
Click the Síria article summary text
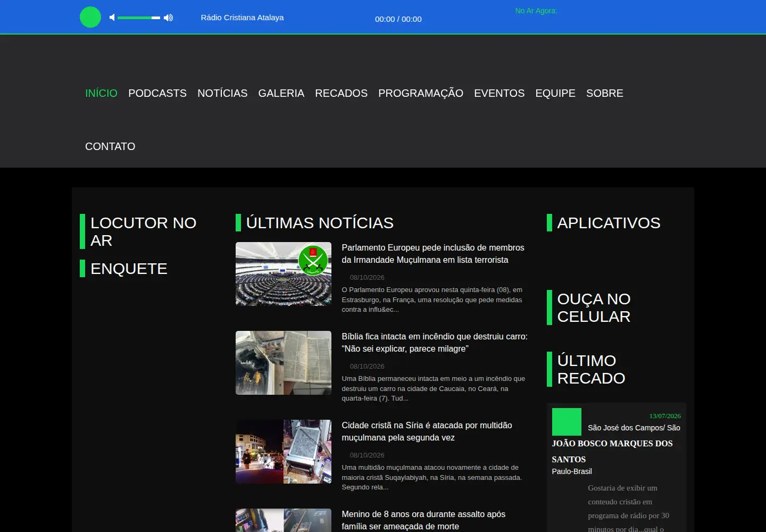pos(432,477)
